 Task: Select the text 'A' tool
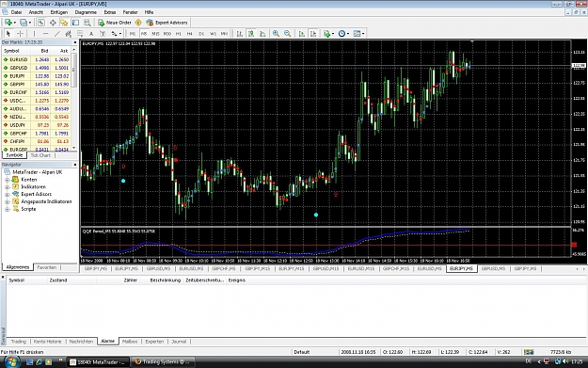91,34
